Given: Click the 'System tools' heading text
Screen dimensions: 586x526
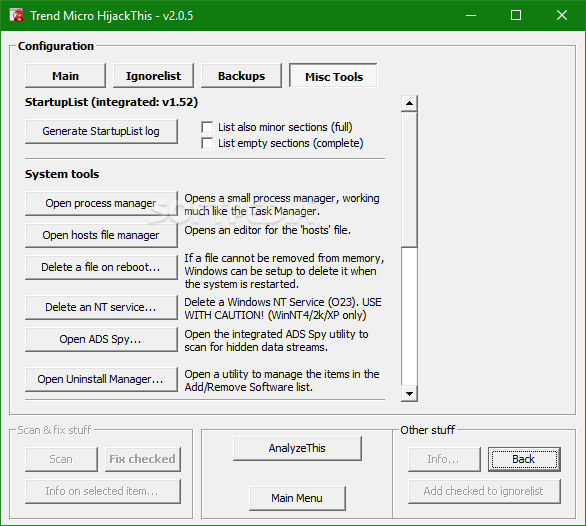Looking at the screenshot, I should pos(62,174).
